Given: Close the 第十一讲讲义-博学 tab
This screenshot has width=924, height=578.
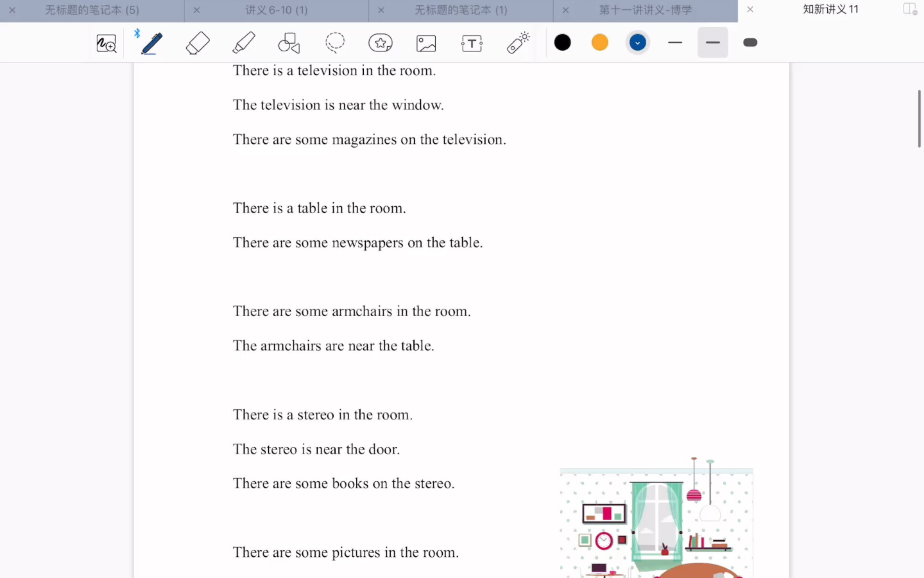Looking at the screenshot, I should 565,10.
